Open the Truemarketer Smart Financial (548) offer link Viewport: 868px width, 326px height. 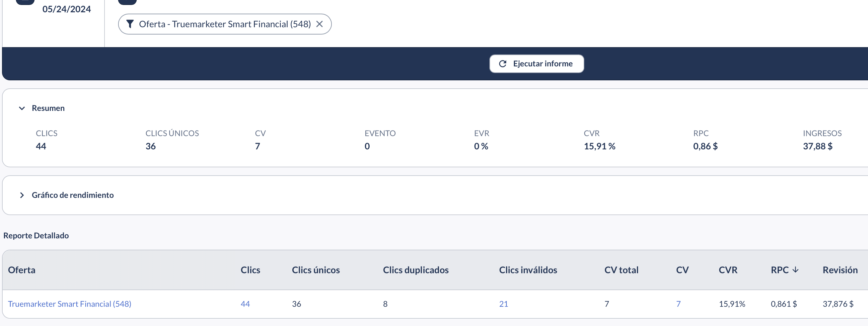pyautogui.click(x=69, y=303)
